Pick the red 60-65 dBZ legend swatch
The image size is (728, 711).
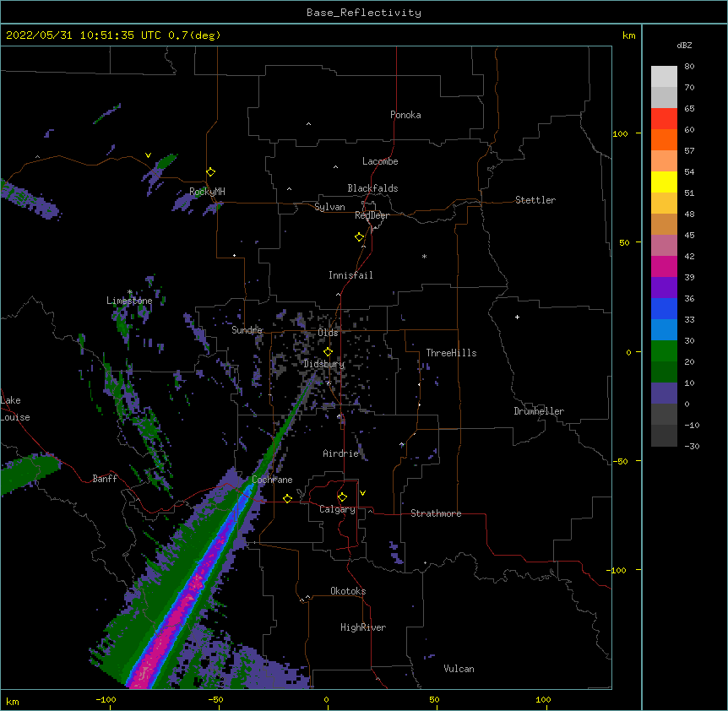(664, 118)
